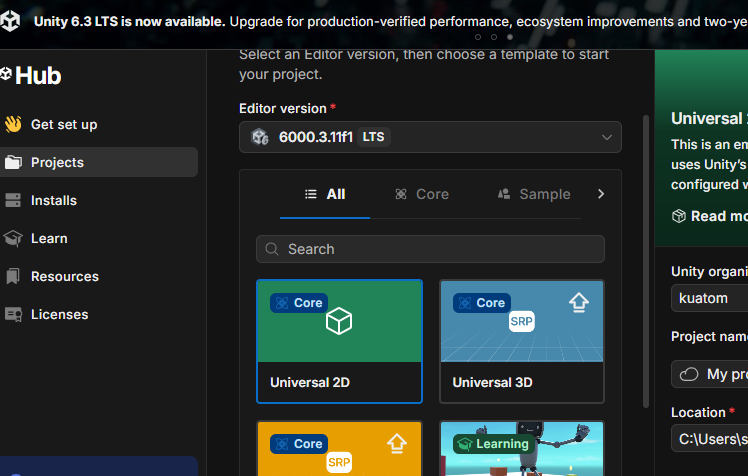Viewport: 748px width, 476px height.
Task: Select the third banner carousel dot
Action: tap(510, 37)
